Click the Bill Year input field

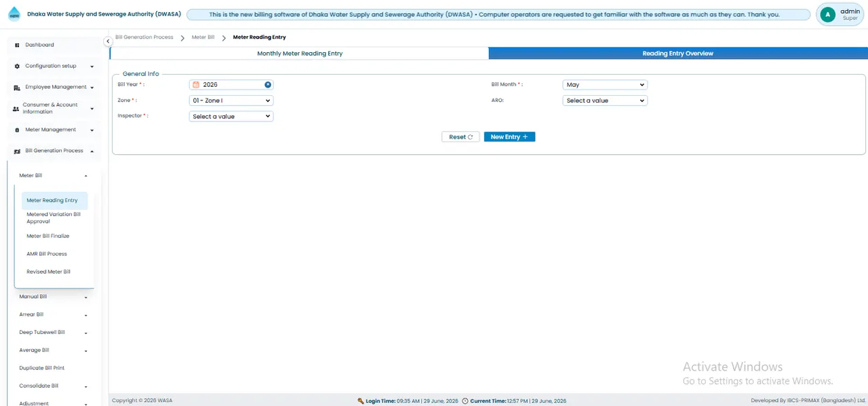231,85
